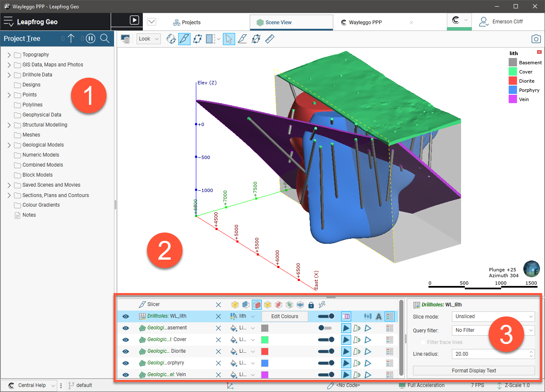Select Notes in the project tree

(29, 215)
